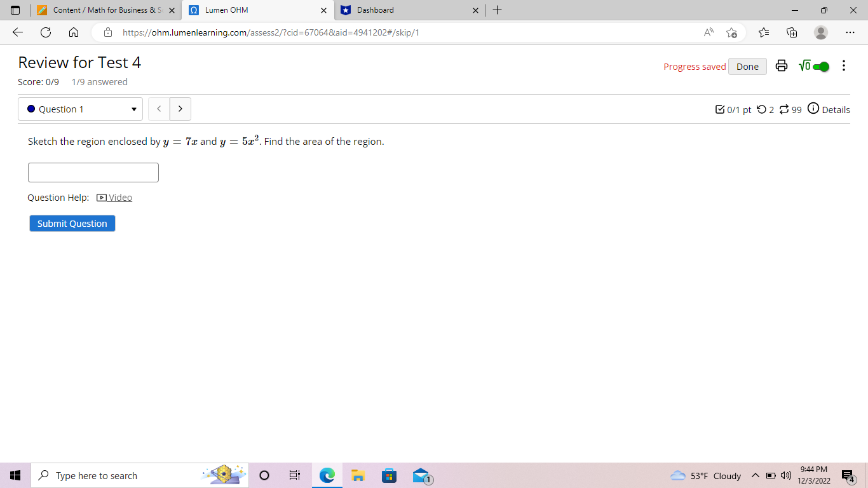Open the assessment options kebab menu
The width and height of the screenshot is (868, 488).
point(844,66)
